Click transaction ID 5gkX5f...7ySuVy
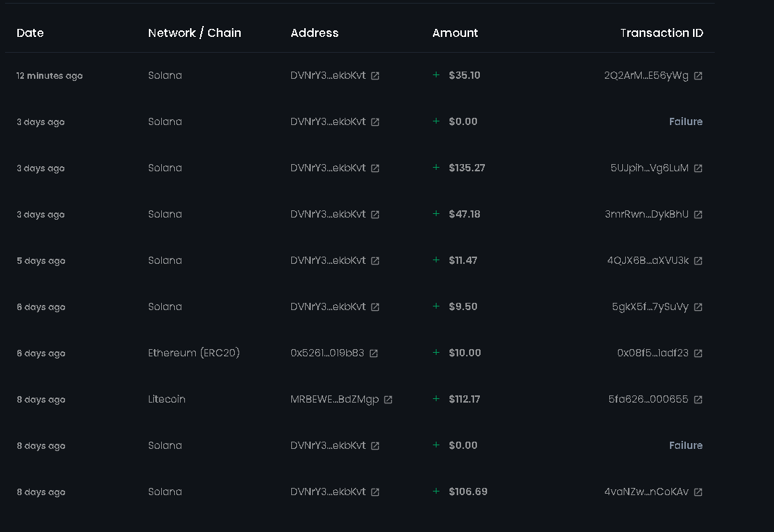 tap(650, 306)
